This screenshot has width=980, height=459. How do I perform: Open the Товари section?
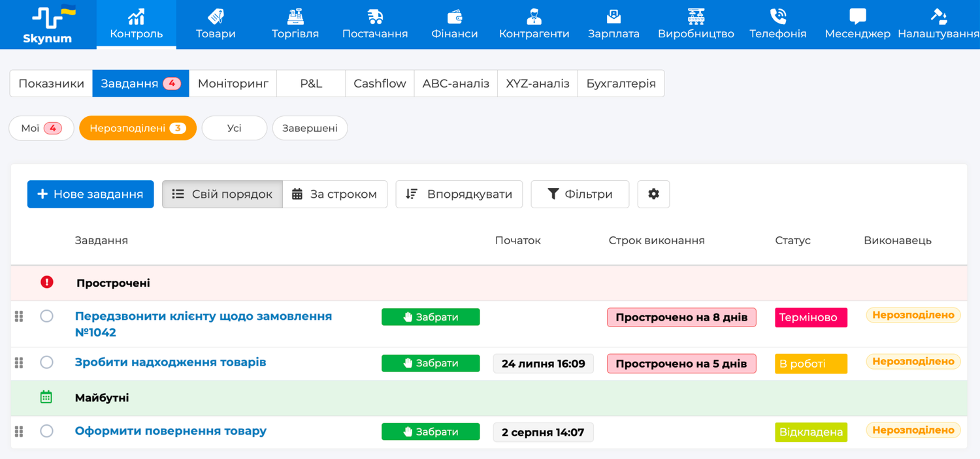[x=216, y=24]
